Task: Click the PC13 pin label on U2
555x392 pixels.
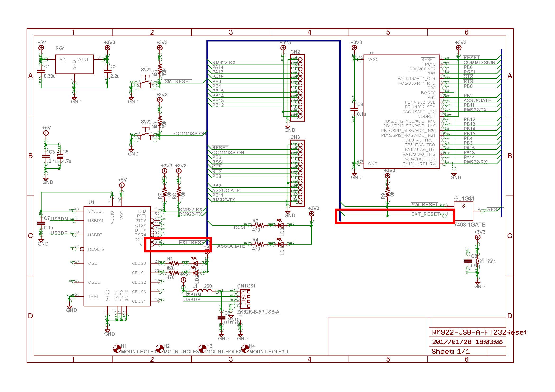Action: 430,64
